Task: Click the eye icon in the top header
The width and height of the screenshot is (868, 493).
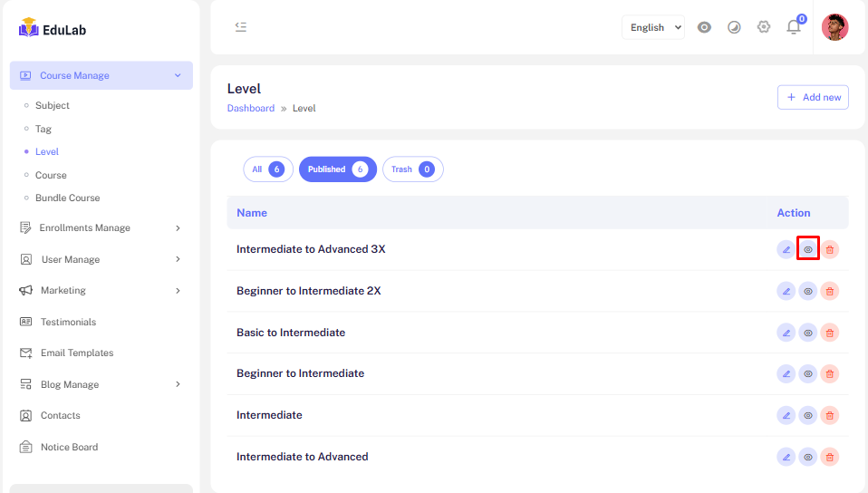Action: click(x=704, y=27)
